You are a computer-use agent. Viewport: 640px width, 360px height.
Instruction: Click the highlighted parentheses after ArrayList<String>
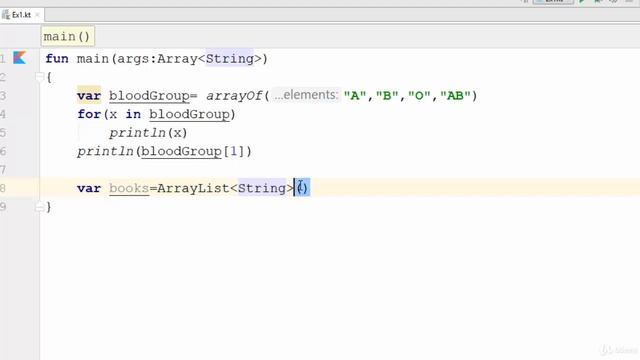click(302, 187)
